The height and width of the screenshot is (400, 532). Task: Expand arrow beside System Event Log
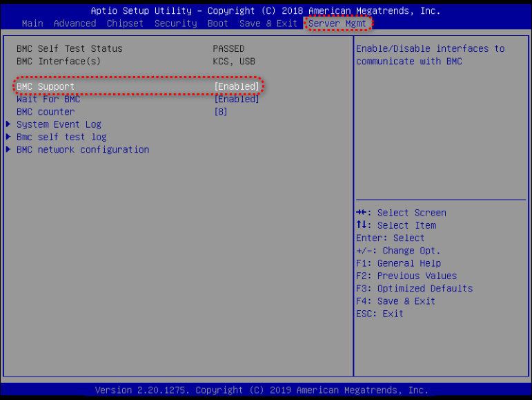point(8,124)
